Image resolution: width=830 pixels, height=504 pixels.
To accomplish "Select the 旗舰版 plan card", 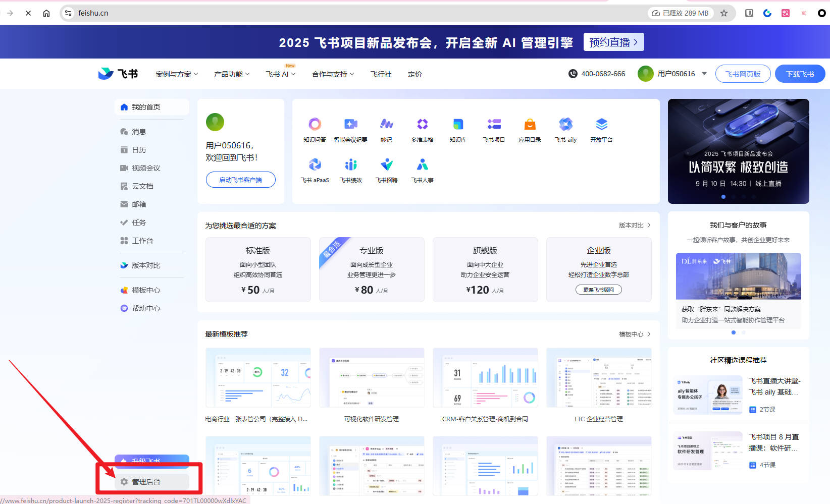I will click(x=485, y=269).
